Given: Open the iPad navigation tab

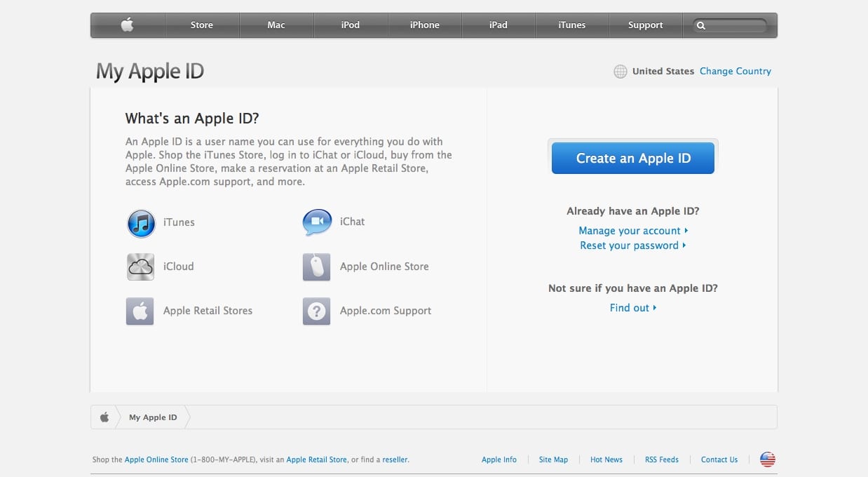Looking at the screenshot, I should coord(499,25).
